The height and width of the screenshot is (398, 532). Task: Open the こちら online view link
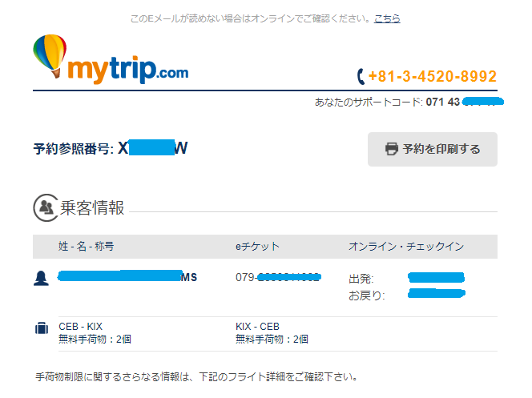[x=387, y=18]
